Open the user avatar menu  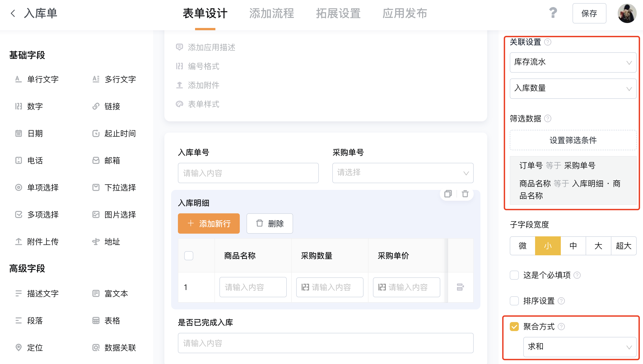pyautogui.click(x=627, y=13)
